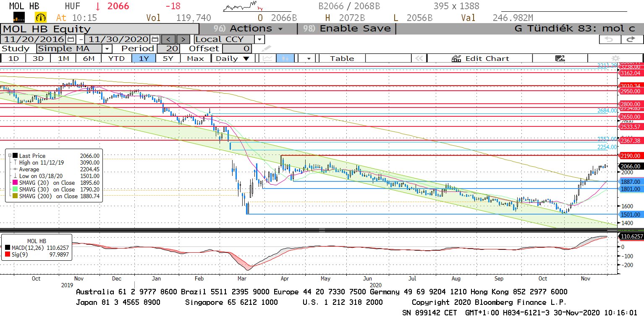Image resolution: width=644 pixels, height=325 pixels.
Task: Click the SMAVG (30) green legend swatch
Action: coord(16,189)
